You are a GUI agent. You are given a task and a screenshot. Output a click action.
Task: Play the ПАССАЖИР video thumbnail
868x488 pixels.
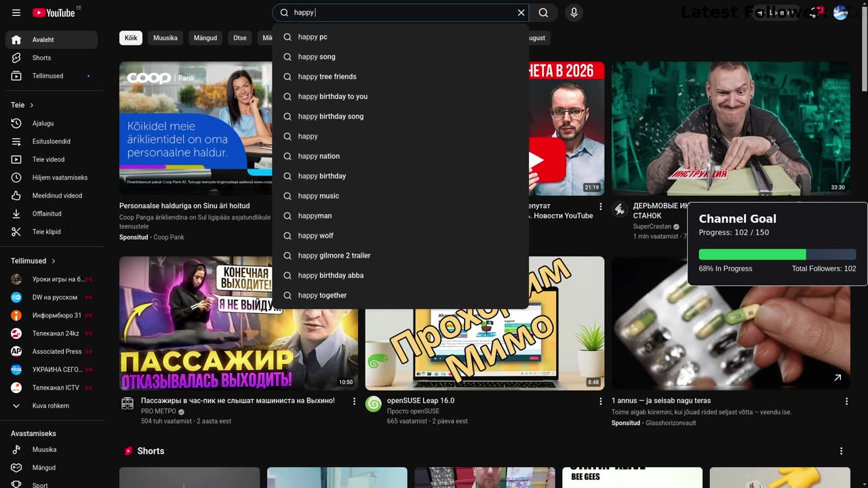point(239,323)
